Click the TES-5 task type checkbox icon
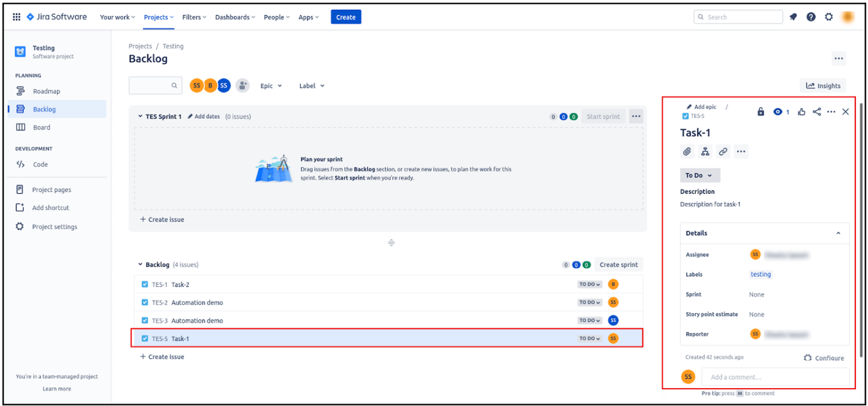 coord(145,338)
